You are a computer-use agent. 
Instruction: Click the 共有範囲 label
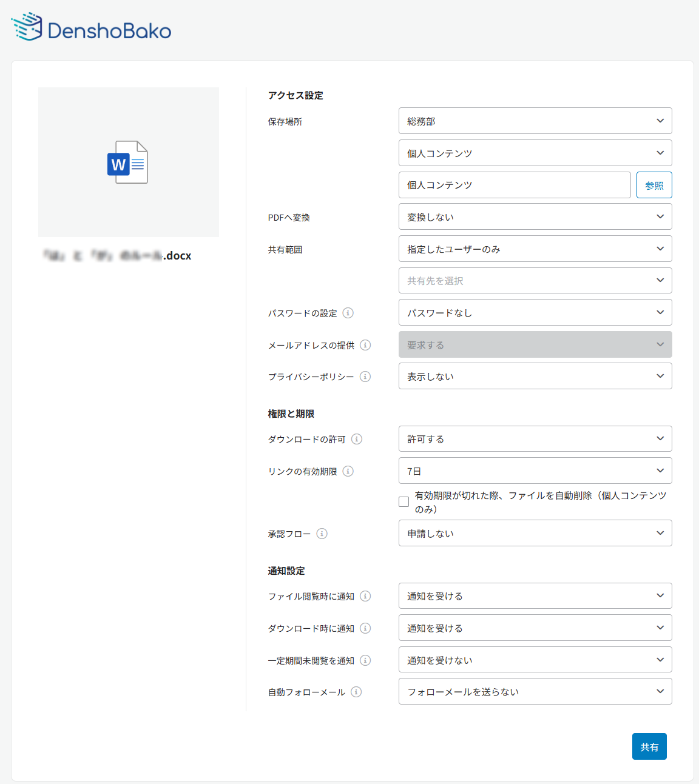(285, 249)
